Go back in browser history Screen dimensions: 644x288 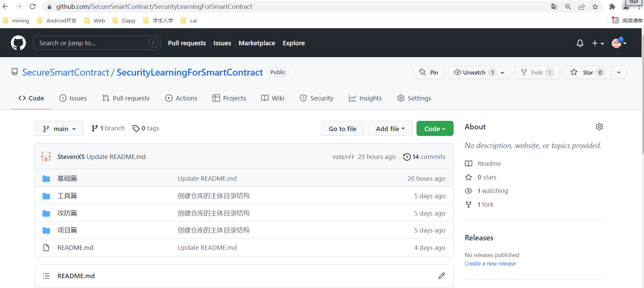(x=5, y=6)
